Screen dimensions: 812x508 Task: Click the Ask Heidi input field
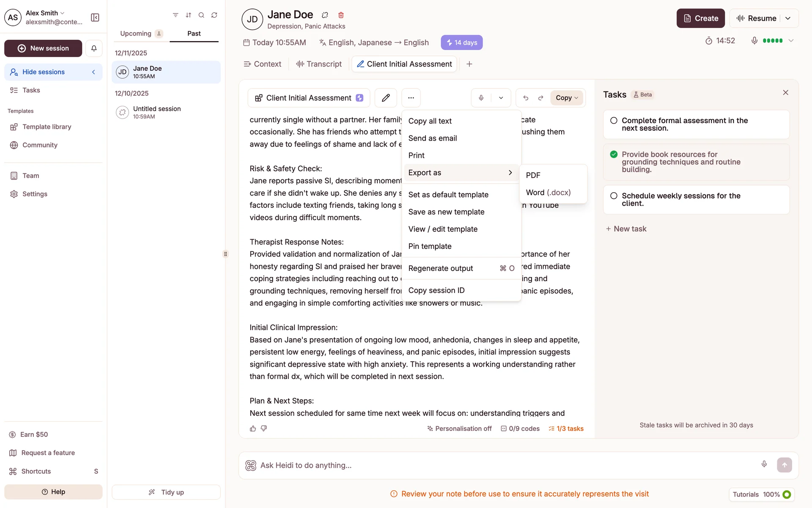pyautogui.click(x=503, y=465)
